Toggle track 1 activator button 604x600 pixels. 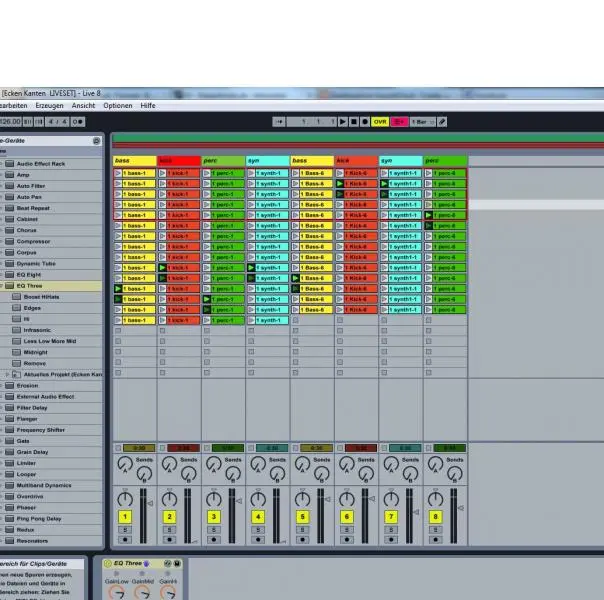click(125, 517)
